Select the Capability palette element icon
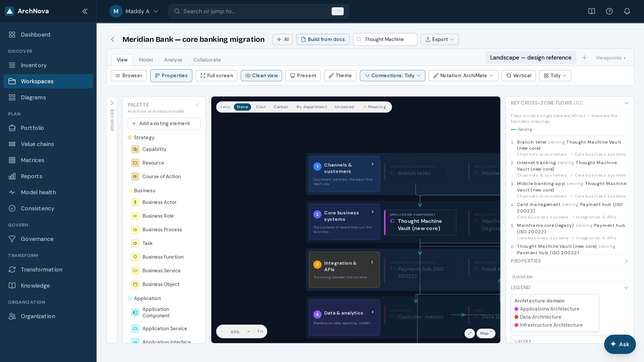 coord(135,149)
